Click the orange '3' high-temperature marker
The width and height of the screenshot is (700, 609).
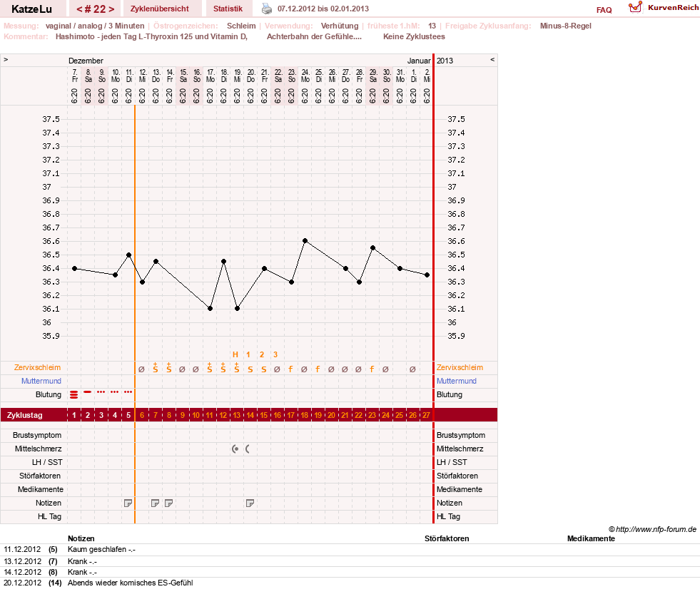pos(275,354)
